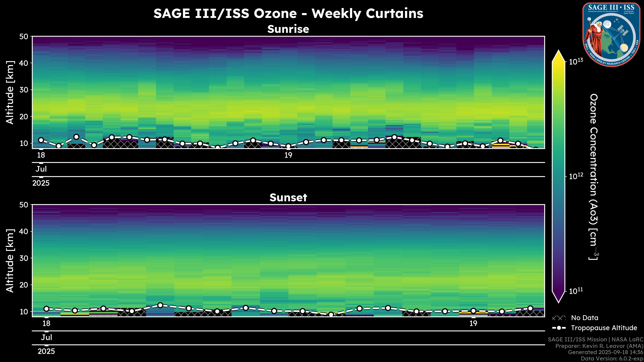Click the Sunrise panel title
Viewport: 644px width, 362px height.
[288, 29]
